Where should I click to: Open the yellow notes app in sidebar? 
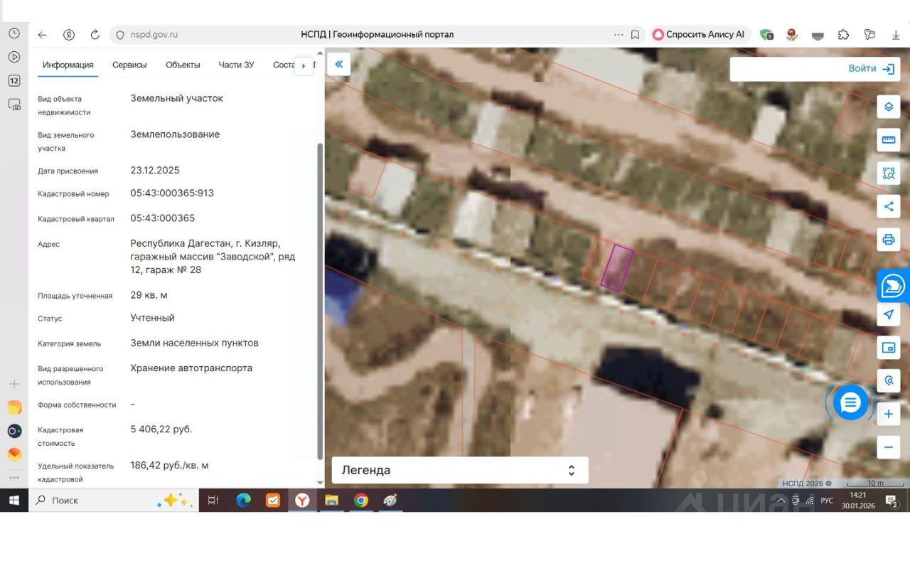pos(14,407)
